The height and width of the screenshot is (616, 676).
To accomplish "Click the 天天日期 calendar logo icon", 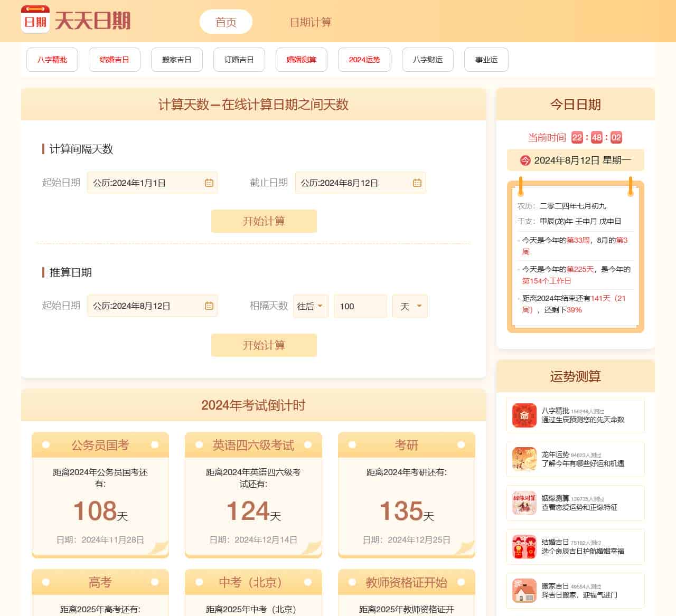I will coord(35,20).
